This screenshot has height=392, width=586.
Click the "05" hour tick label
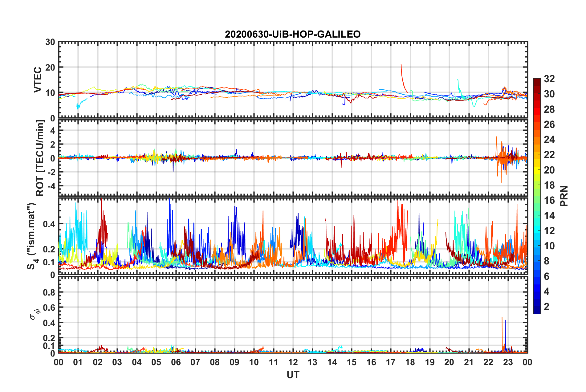tap(156, 362)
